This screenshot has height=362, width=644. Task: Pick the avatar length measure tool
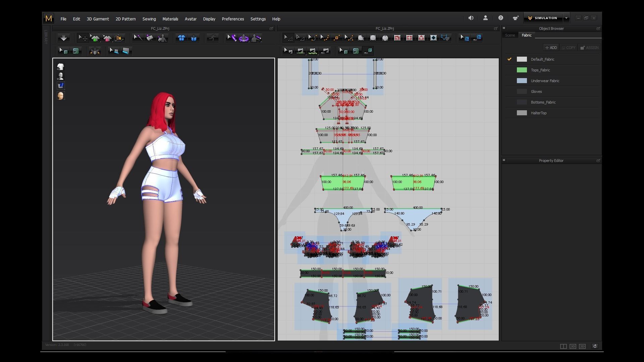click(256, 38)
